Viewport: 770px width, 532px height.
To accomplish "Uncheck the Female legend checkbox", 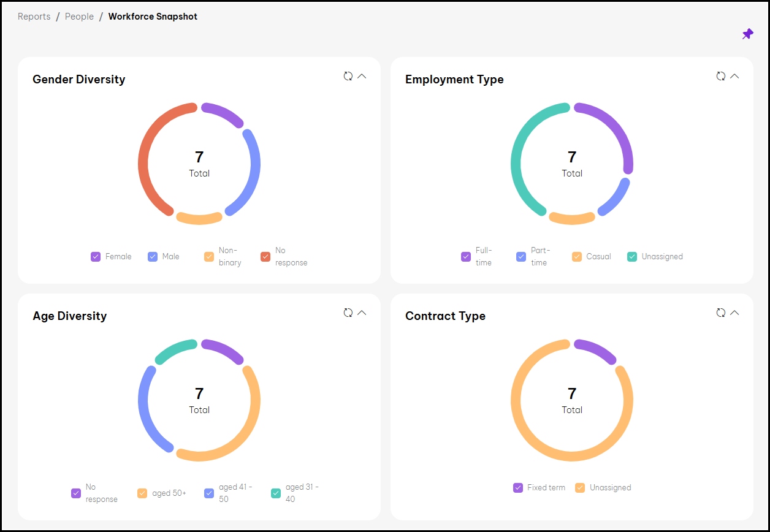I will click(96, 257).
